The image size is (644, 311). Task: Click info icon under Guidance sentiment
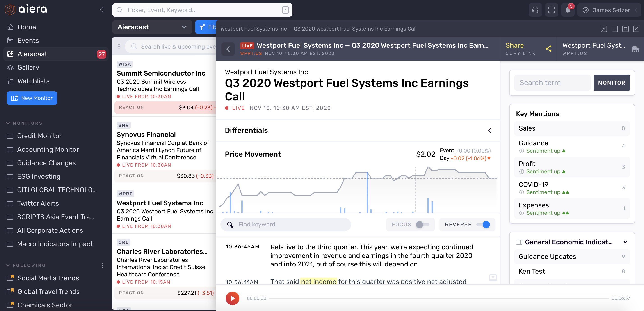(x=521, y=151)
